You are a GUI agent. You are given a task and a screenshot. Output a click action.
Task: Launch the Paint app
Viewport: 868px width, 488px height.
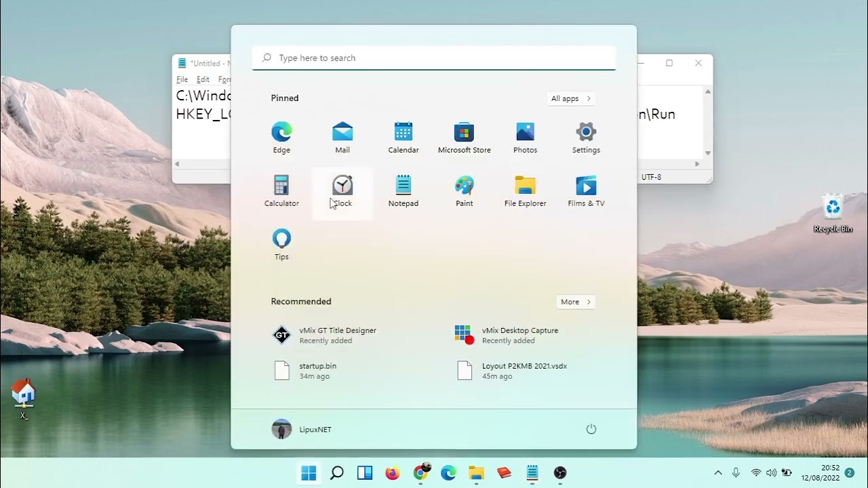click(465, 191)
